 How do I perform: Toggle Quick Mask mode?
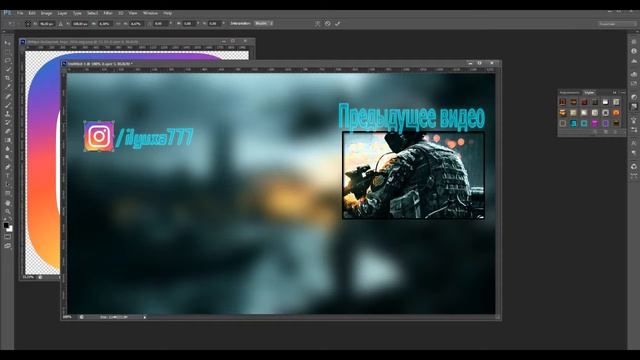pyautogui.click(x=7, y=237)
